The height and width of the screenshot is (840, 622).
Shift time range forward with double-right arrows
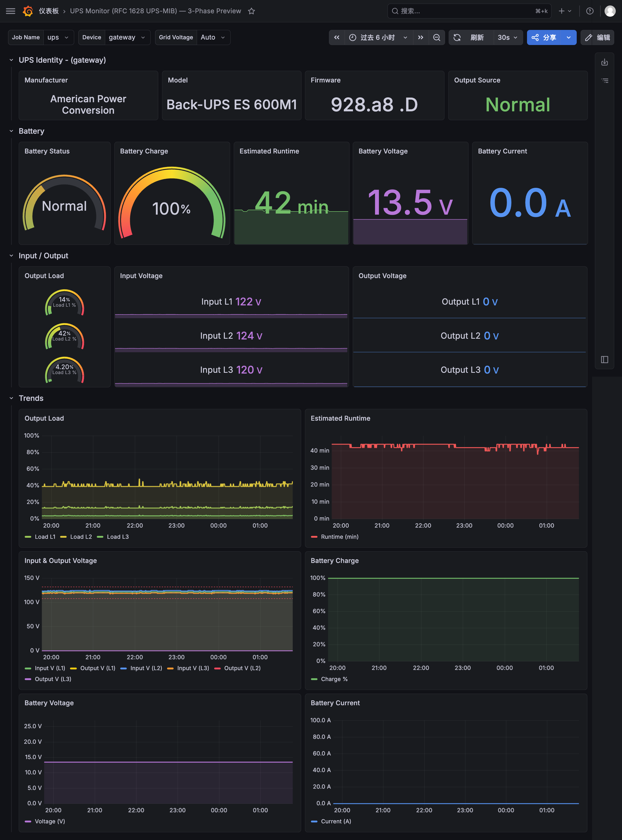click(x=421, y=37)
